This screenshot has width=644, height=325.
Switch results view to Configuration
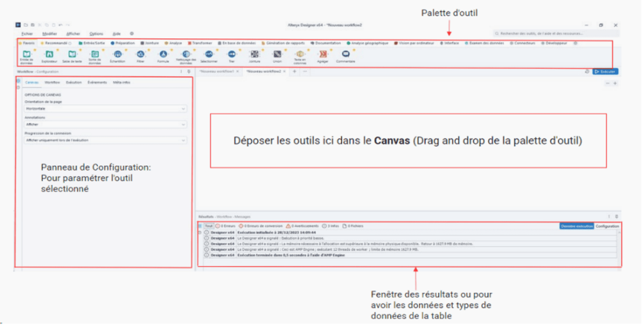coord(607,226)
